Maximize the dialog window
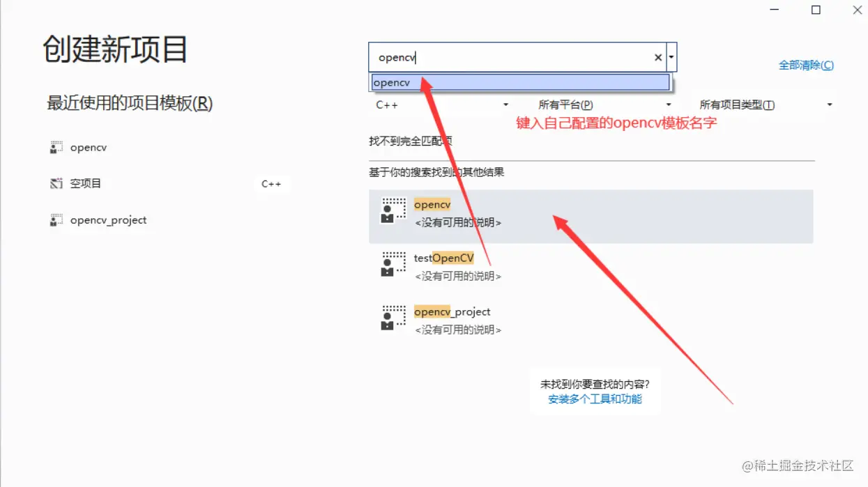 pos(816,10)
